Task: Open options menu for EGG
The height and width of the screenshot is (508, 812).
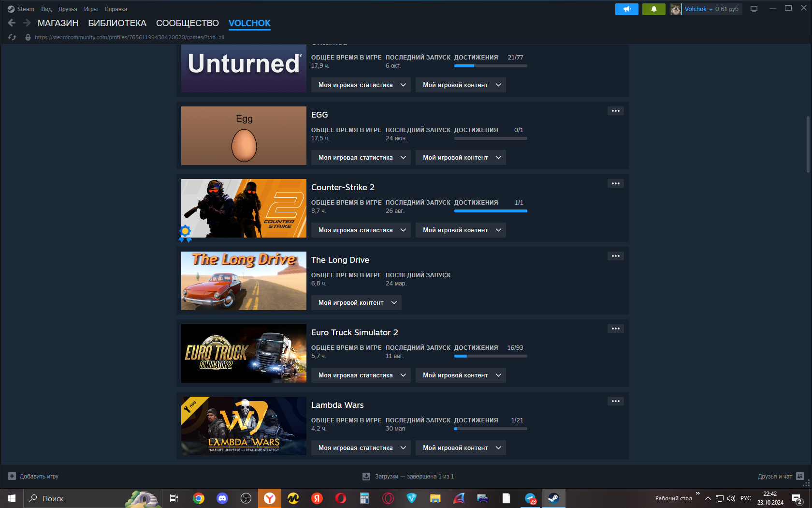Action: [616, 111]
